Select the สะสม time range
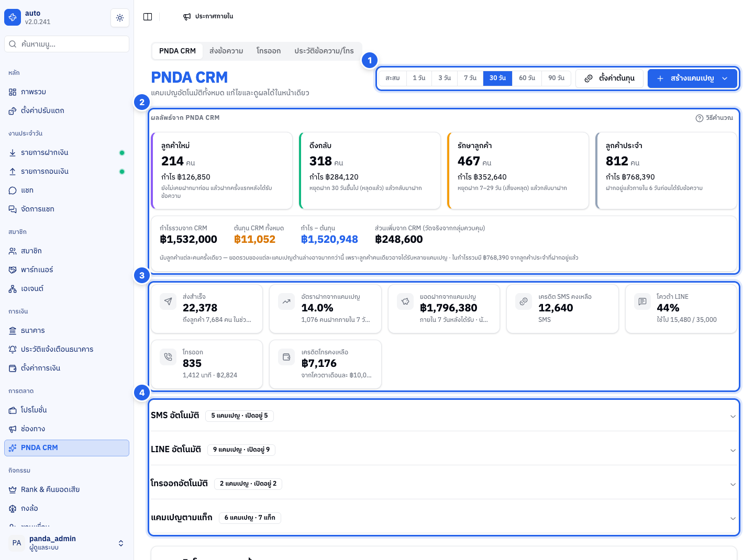The width and height of the screenshot is (754, 560). pos(393,78)
